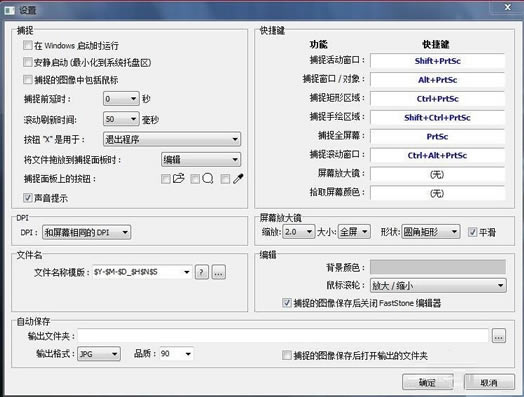Open 输出格式 JPG dropdown
Viewport: 524px width, 397px height.
coord(99,354)
